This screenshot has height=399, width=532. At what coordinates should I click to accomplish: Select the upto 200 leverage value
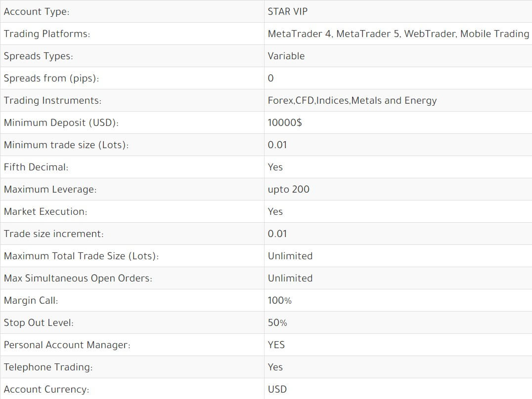288,190
